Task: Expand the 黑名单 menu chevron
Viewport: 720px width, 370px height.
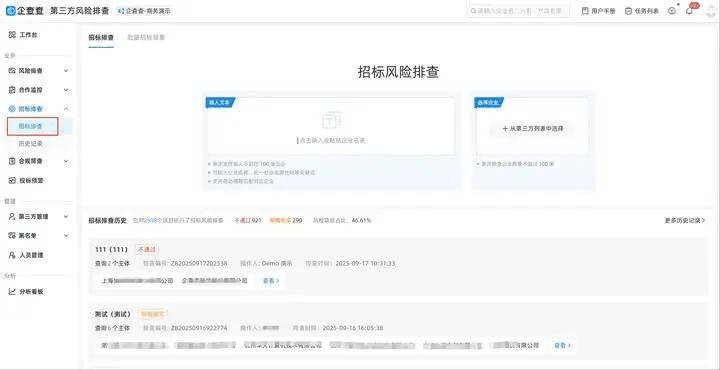Action: (66, 235)
